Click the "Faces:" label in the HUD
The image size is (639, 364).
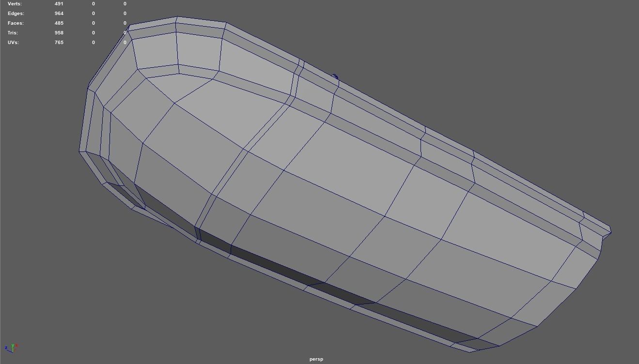[16, 23]
